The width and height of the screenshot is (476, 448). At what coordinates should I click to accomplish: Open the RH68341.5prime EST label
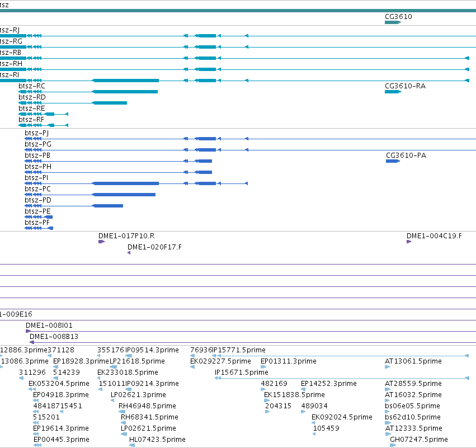150,418
